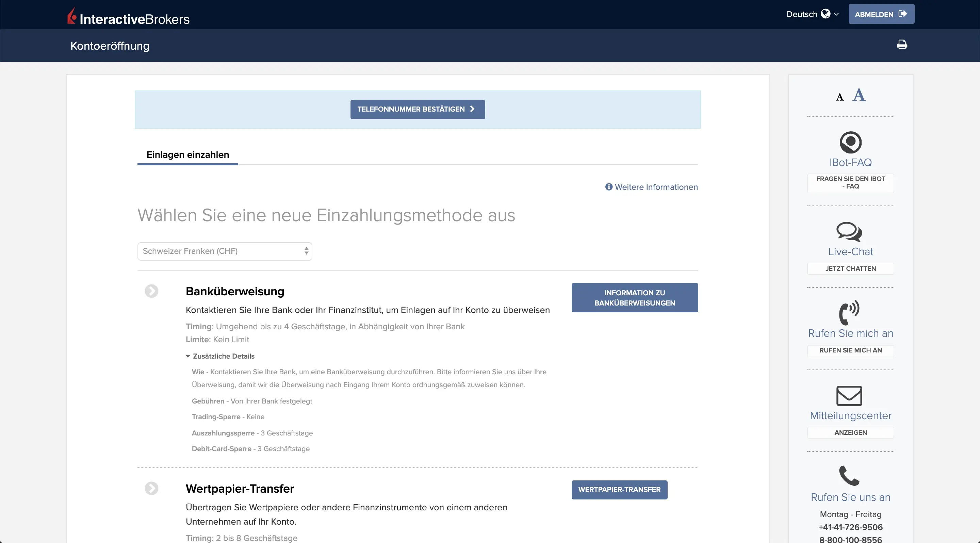Log out with the ABMELDEN button
The height and width of the screenshot is (543, 980).
tap(881, 14)
